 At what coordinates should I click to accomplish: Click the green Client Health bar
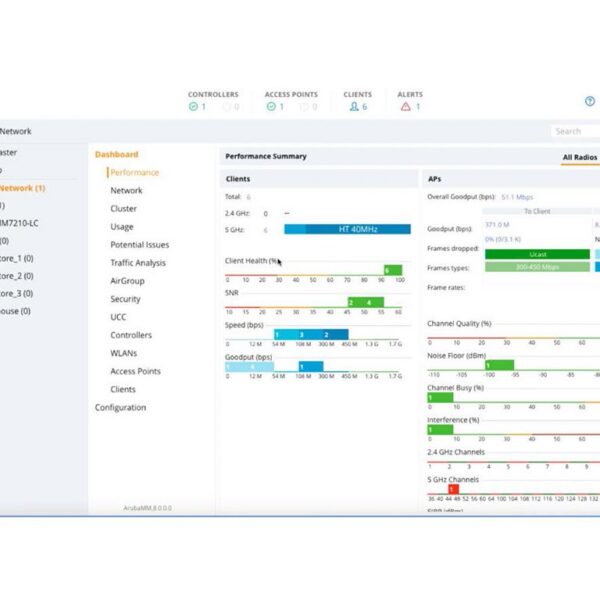pyautogui.click(x=392, y=270)
